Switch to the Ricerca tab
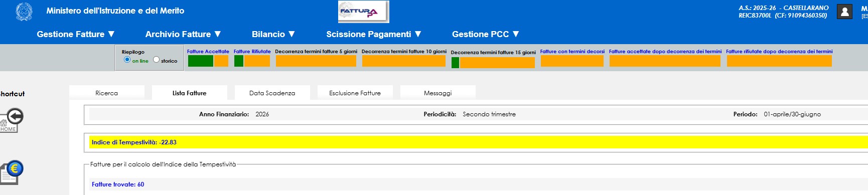 [107, 93]
